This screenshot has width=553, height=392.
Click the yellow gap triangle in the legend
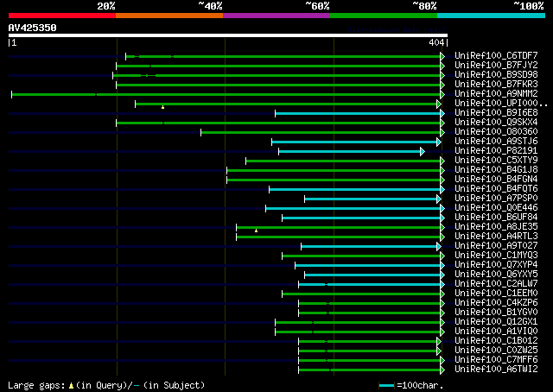tap(71, 385)
